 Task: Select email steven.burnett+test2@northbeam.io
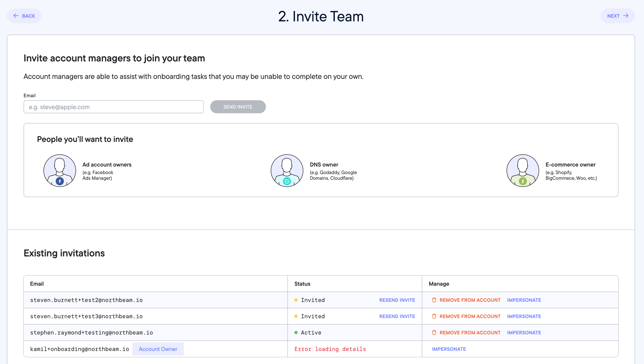[x=86, y=300]
